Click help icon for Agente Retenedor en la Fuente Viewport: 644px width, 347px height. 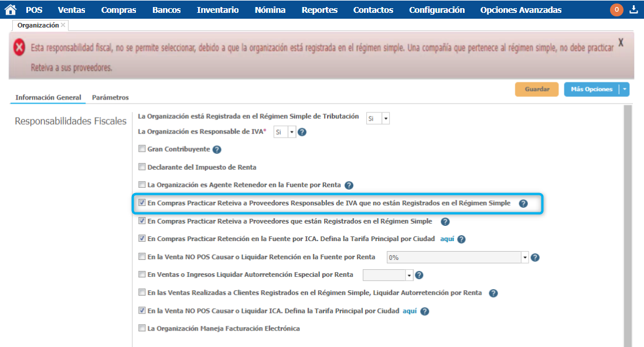[349, 185]
